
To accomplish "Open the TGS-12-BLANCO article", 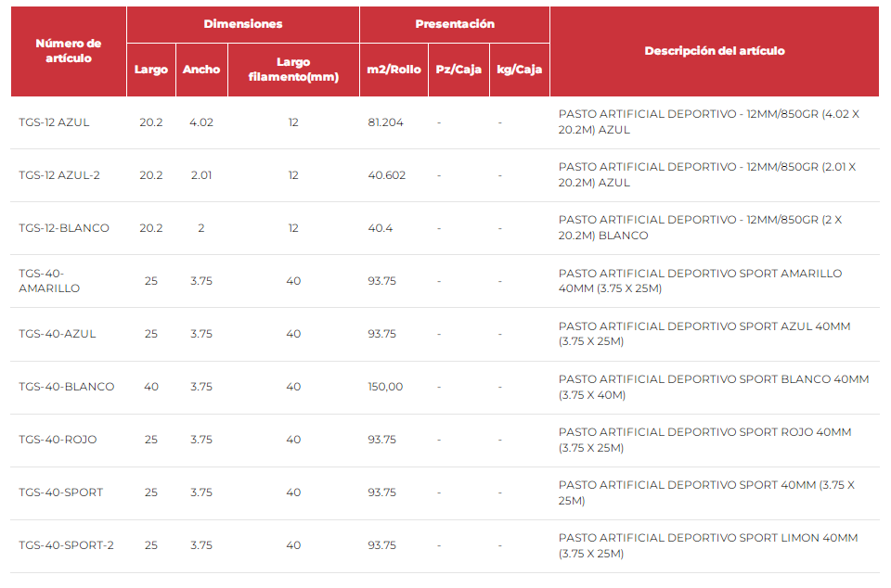I will point(64,228).
